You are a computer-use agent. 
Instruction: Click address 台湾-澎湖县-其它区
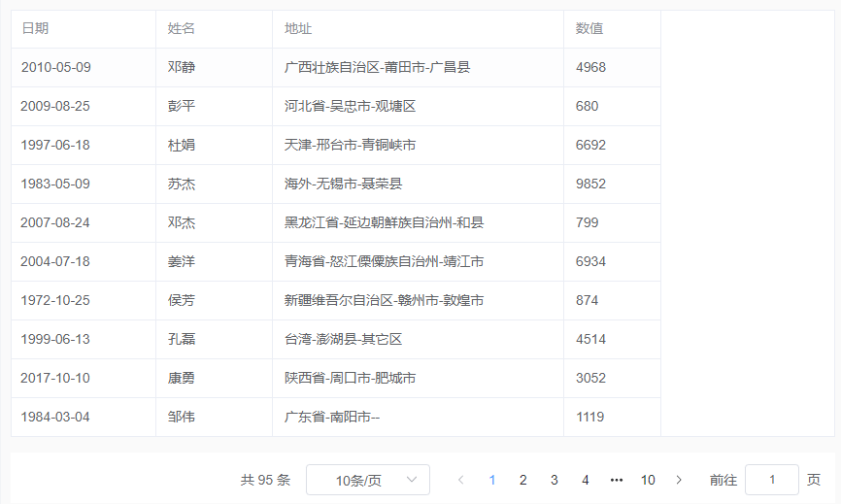click(x=343, y=339)
